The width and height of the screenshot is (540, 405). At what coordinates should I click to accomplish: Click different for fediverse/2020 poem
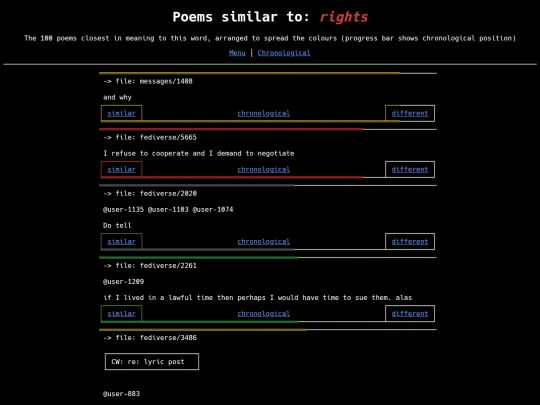[410, 241]
